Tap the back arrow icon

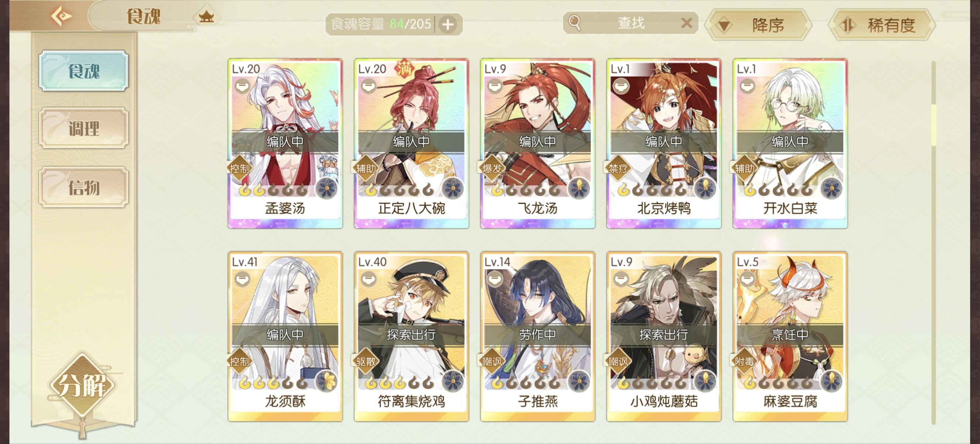[62, 16]
